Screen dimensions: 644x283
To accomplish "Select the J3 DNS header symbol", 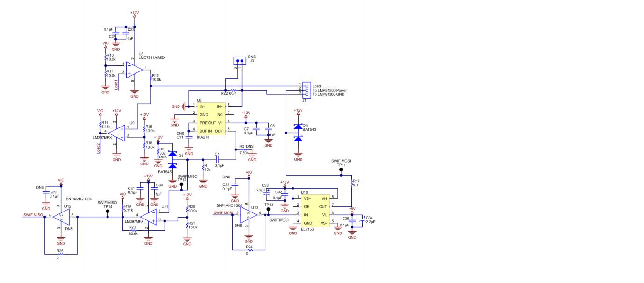I will coord(241,61).
